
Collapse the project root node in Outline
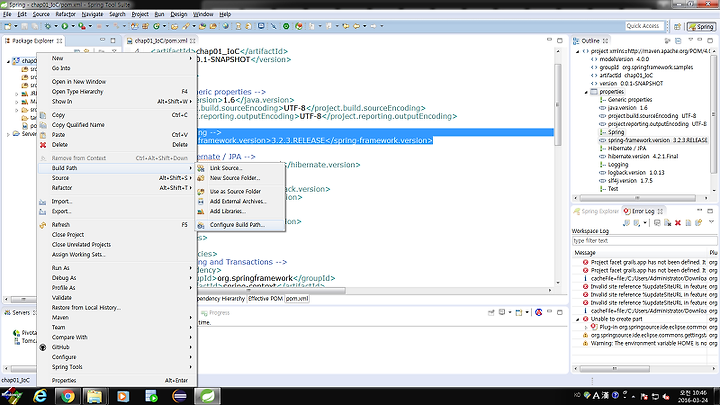[x=578, y=51]
